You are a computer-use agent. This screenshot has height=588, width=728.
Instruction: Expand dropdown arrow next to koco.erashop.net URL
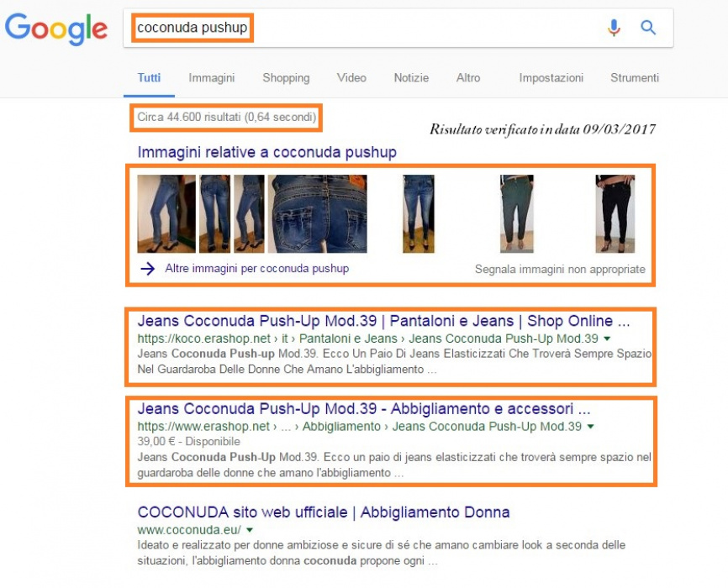pos(607,339)
